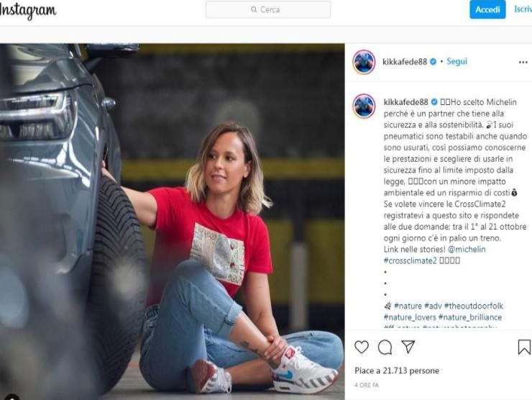Click the Instagram logo
Screen dimensions: 532x400
tap(28, 11)
